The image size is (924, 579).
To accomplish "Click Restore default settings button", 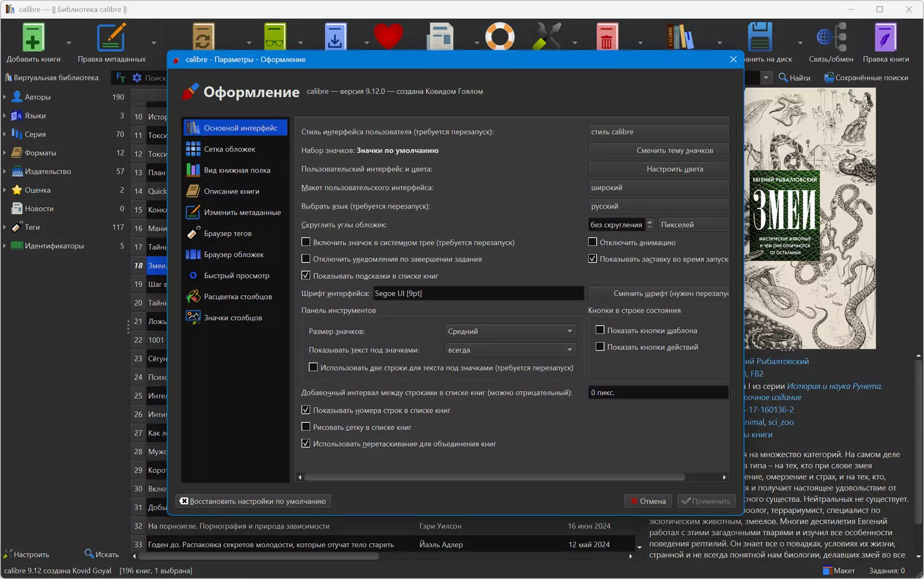I will (x=254, y=501).
